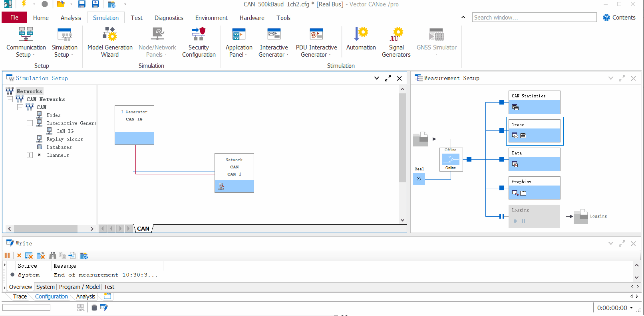Viewport: 644px width, 316px height.
Task: Open the Simulation Setup window dropdown arrow
Action: point(376,78)
